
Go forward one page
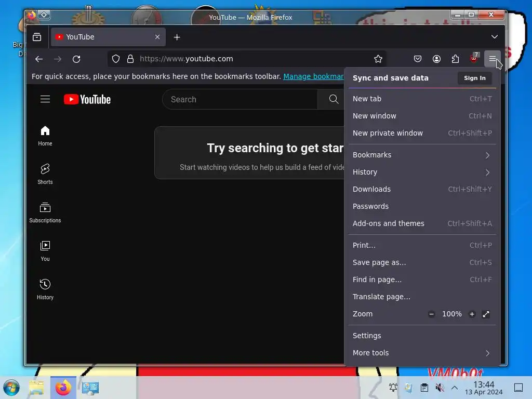coord(58,59)
